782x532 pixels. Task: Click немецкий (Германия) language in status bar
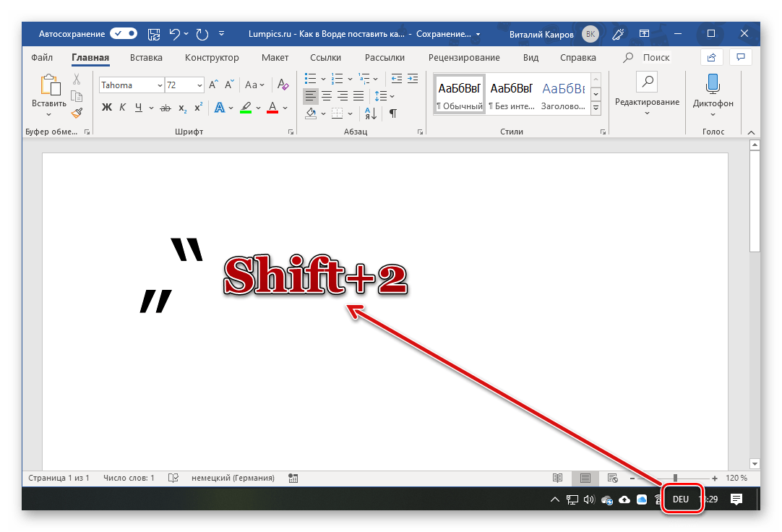(x=233, y=478)
